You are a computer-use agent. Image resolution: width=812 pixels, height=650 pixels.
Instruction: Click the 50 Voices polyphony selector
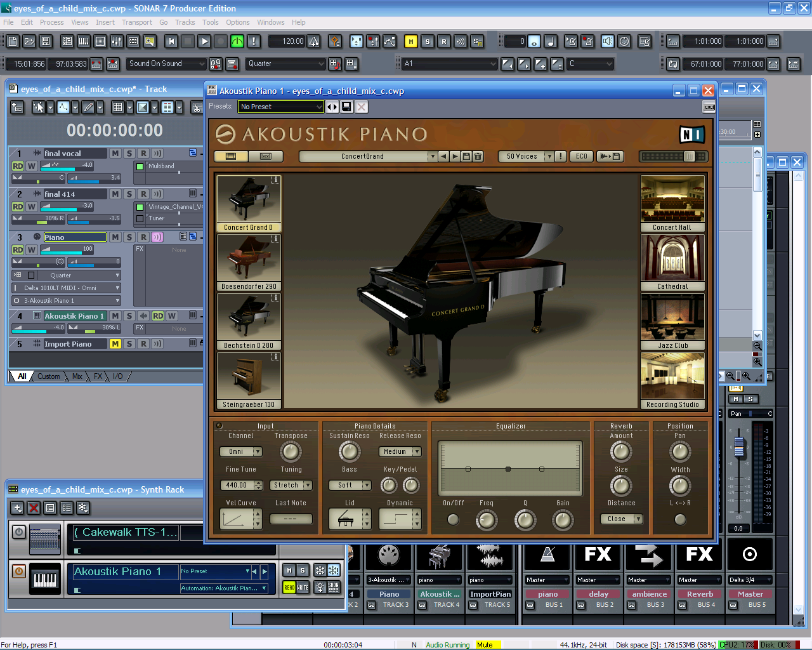(x=526, y=156)
